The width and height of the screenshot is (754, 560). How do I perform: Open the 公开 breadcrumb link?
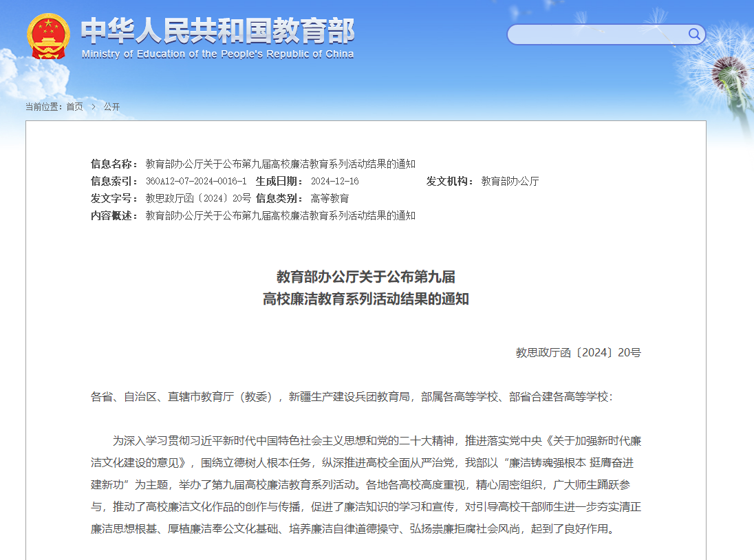pos(111,107)
